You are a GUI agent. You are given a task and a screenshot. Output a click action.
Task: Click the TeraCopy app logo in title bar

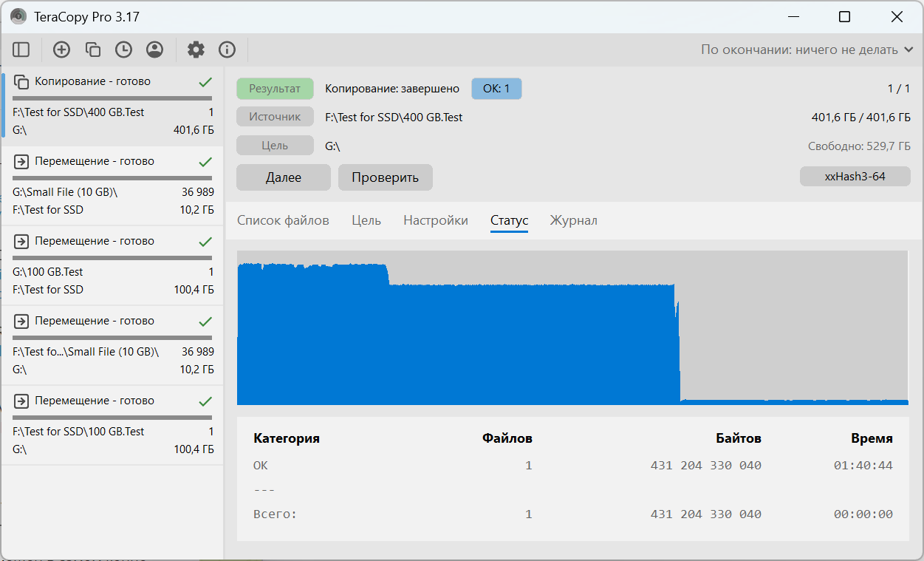[x=18, y=16]
